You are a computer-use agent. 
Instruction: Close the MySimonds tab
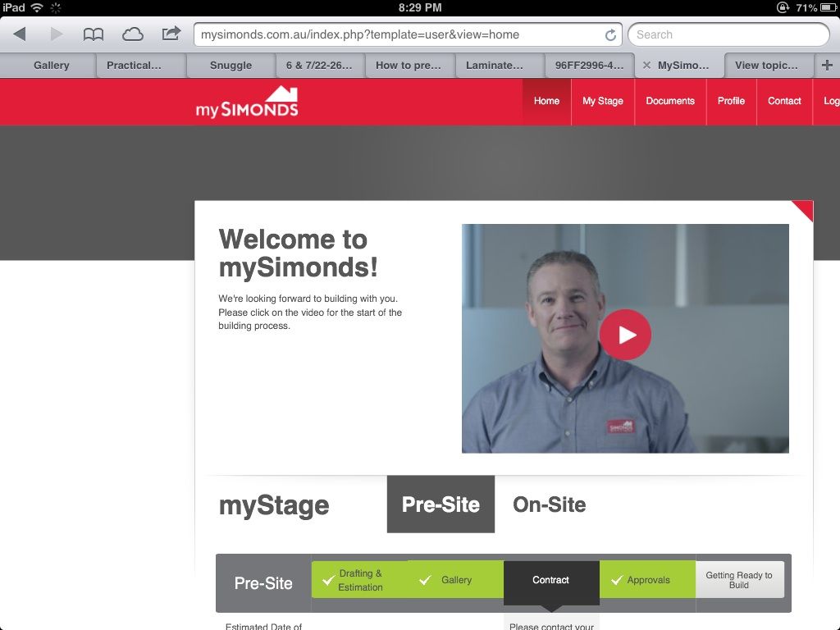647,66
